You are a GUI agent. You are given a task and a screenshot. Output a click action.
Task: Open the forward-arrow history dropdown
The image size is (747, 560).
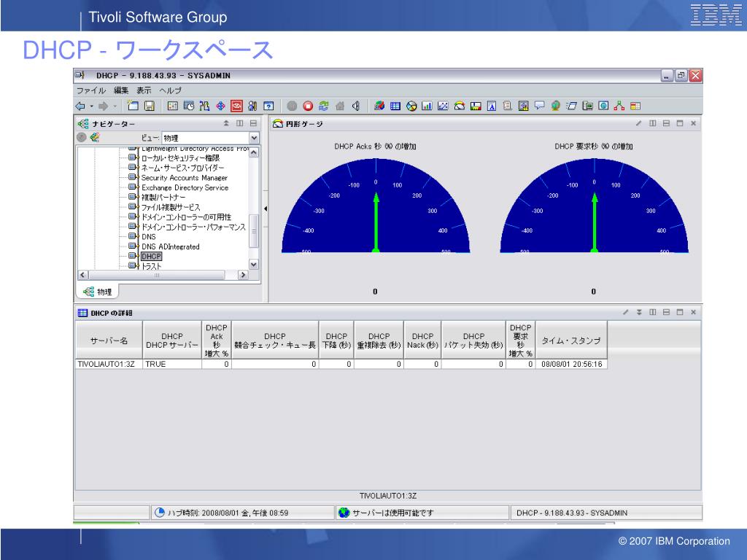pyautogui.click(x=115, y=106)
